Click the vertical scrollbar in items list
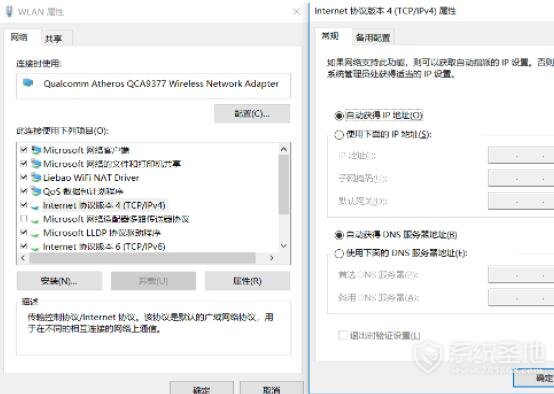 point(284,185)
